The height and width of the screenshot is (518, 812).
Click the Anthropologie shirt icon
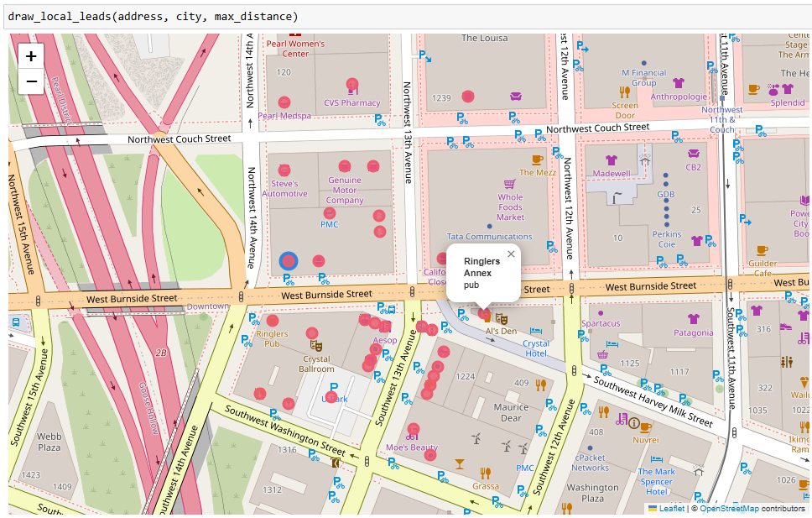click(x=679, y=83)
